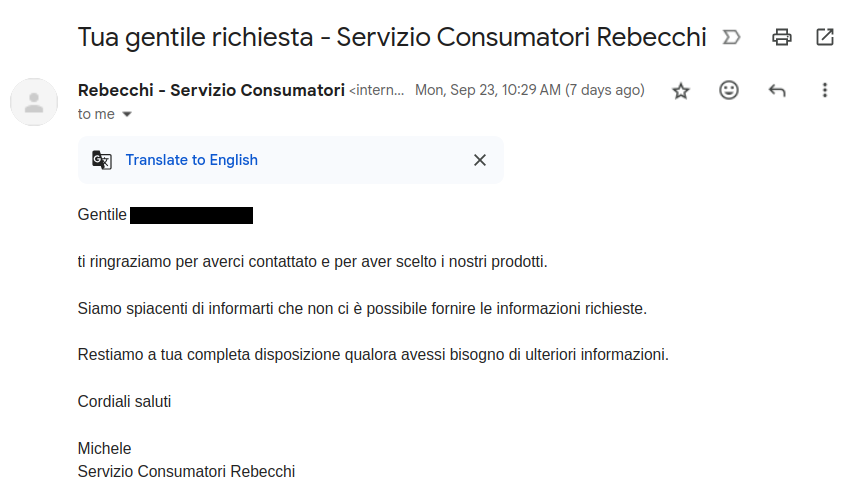Add an emoji reaction to the email

click(x=729, y=91)
